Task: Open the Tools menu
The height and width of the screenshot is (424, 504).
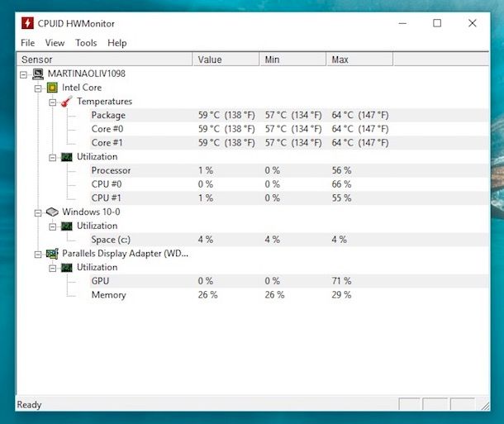Action: [86, 43]
